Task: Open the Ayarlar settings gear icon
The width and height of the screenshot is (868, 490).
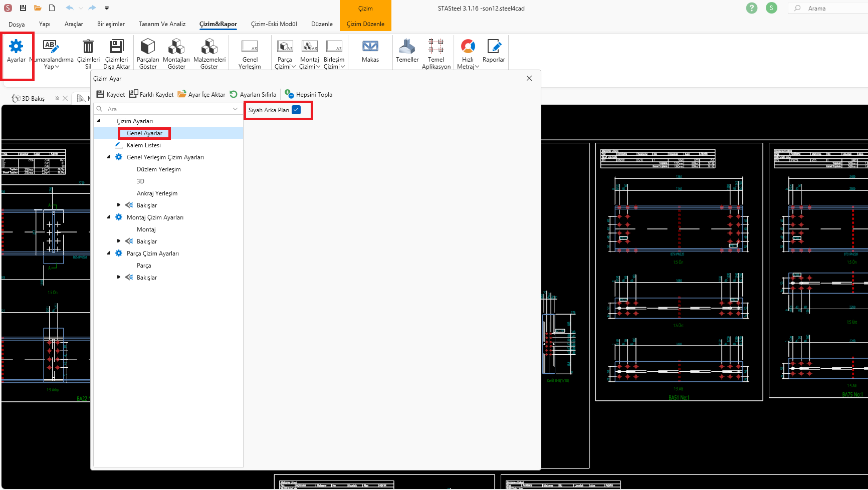Action: tap(16, 47)
